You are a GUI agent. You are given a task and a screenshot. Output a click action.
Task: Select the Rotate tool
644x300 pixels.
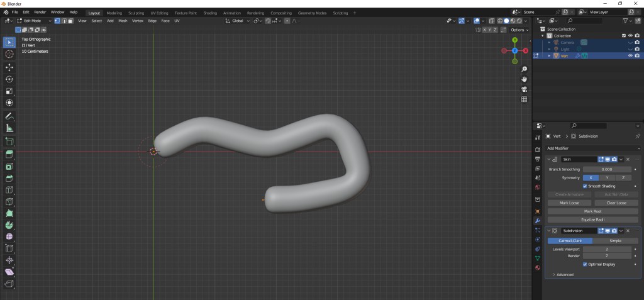9,79
